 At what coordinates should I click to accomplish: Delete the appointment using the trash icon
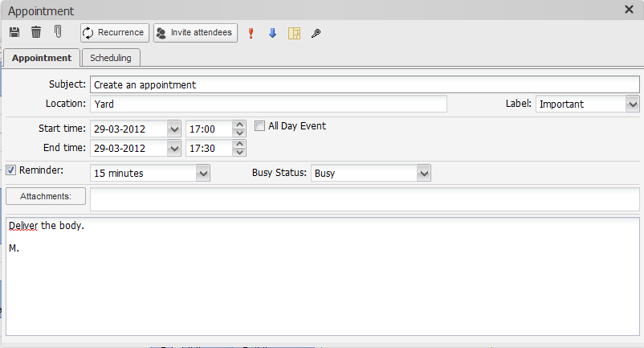point(36,32)
